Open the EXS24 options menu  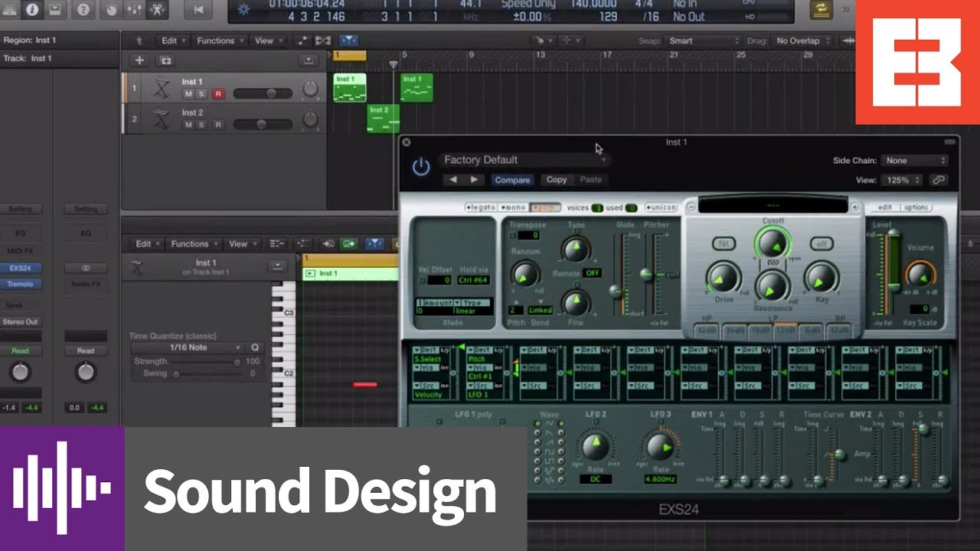[x=916, y=207]
